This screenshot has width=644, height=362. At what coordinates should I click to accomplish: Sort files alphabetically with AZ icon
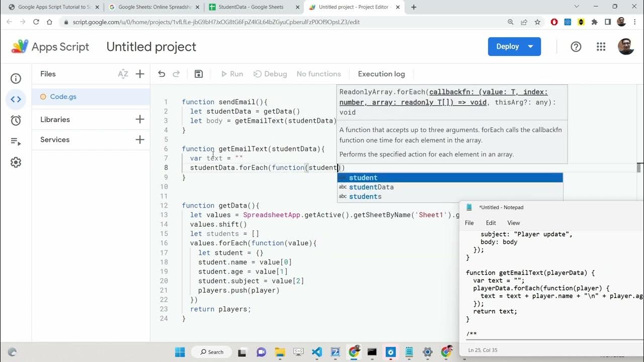123,74
